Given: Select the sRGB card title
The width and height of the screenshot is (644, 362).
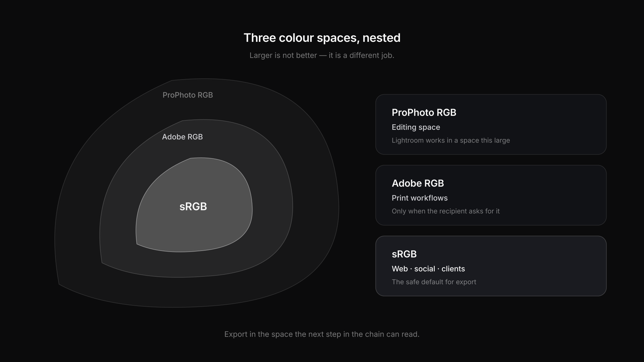Looking at the screenshot, I should click(404, 254).
